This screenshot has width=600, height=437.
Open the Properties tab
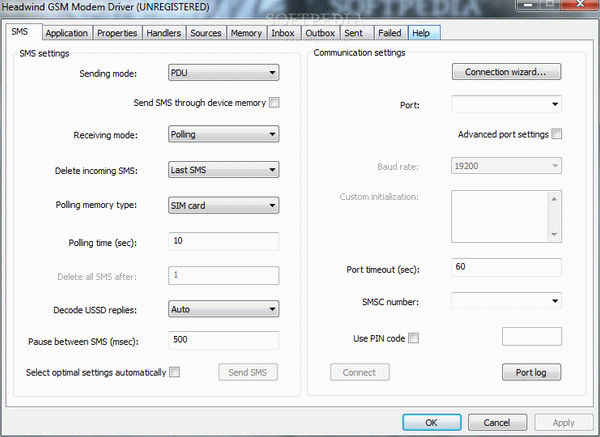pyautogui.click(x=117, y=33)
